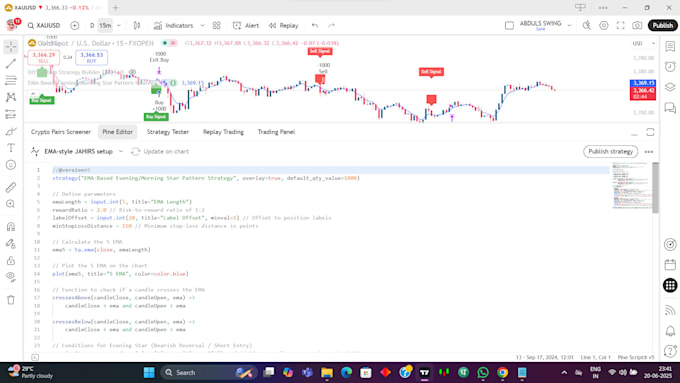This screenshot has height=383, width=680.
Task: Open XAUUSD symbol search
Action: [44, 26]
